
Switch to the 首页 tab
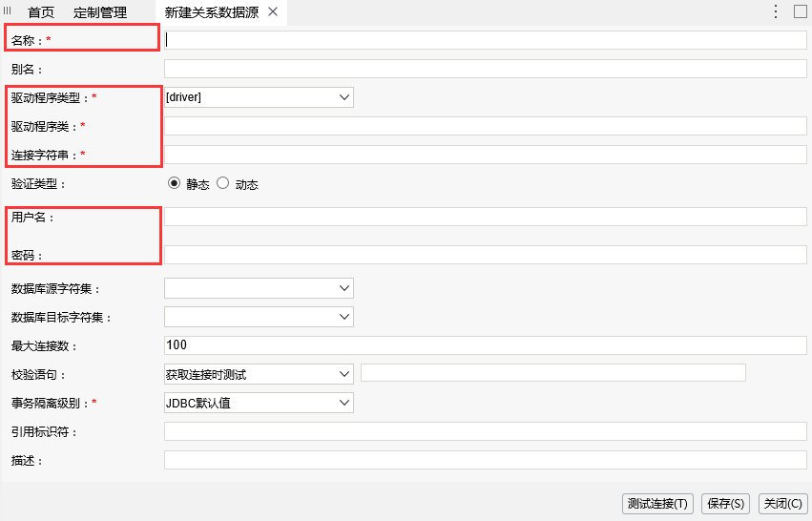(x=41, y=12)
